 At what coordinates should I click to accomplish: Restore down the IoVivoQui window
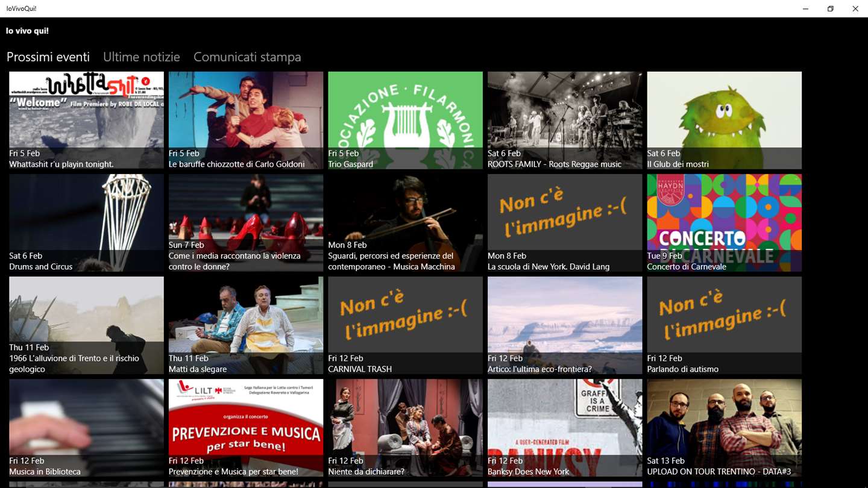pyautogui.click(x=830, y=8)
